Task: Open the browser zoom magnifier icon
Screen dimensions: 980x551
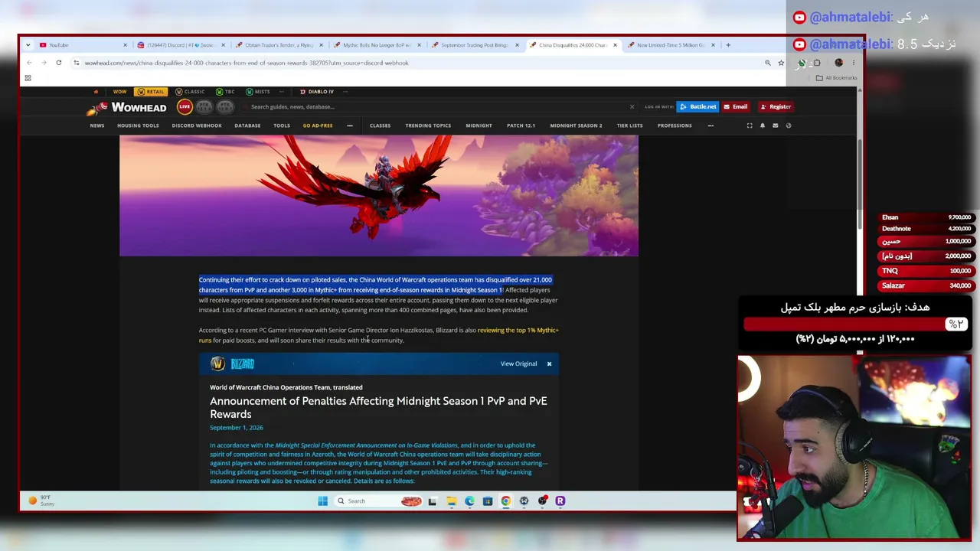Action: point(767,63)
